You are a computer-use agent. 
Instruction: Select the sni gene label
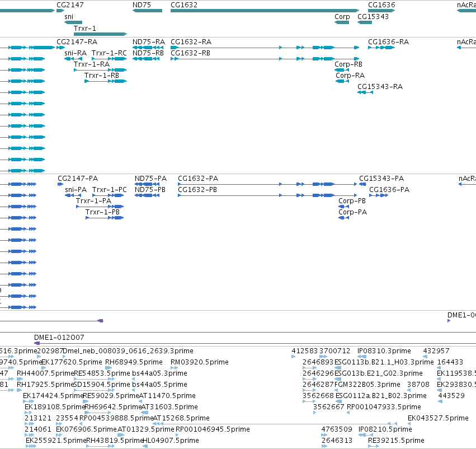69,17
